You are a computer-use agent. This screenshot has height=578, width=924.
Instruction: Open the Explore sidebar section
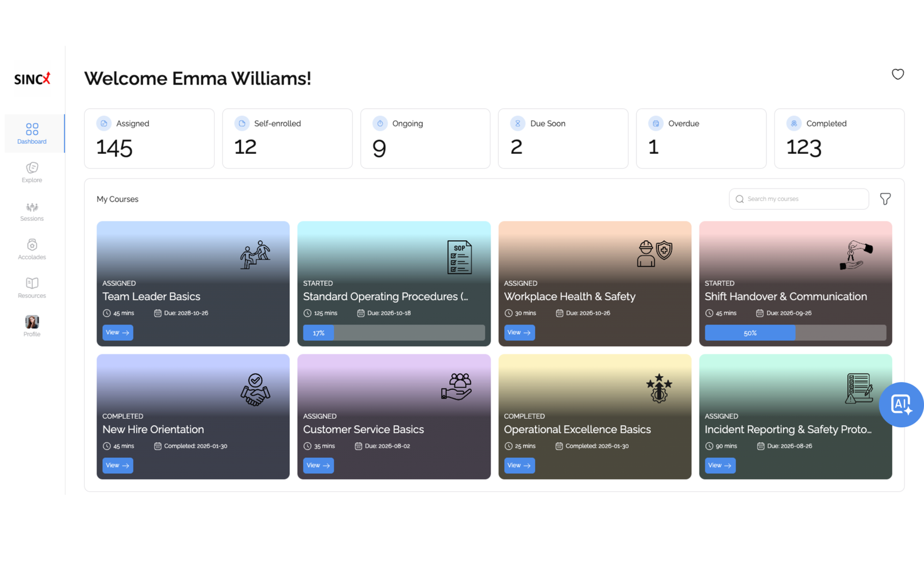[x=32, y=172]
